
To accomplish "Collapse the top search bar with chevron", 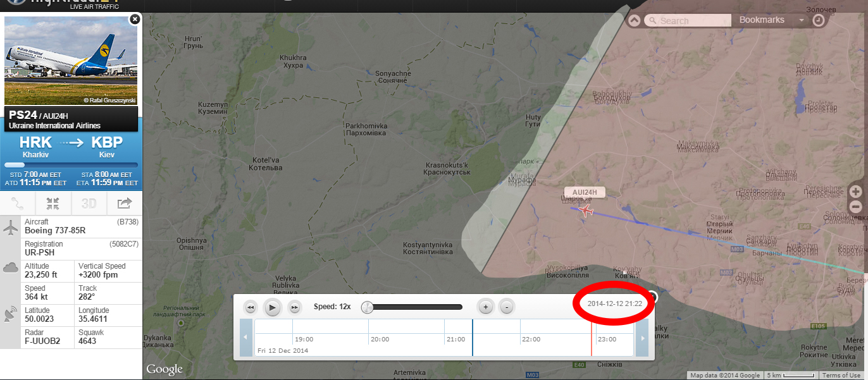I will coord(635,20).
